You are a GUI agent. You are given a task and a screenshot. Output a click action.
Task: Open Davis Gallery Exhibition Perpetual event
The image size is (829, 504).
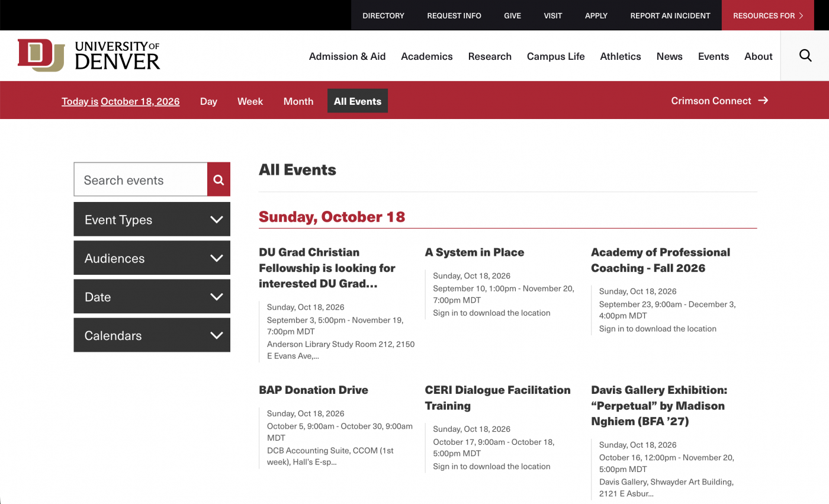click(x=659, y=406)
